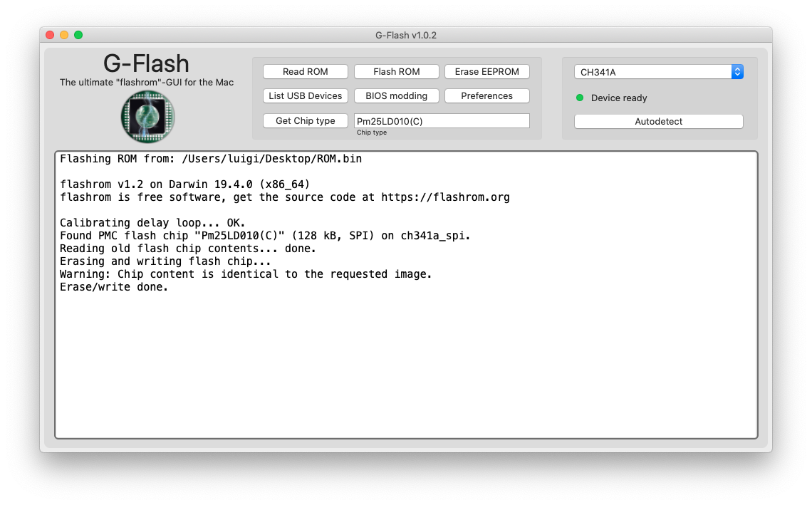This screenshot has width=812, height=505.
Task: Click the G-Flash heading text
Action: [x=146, y=63]
